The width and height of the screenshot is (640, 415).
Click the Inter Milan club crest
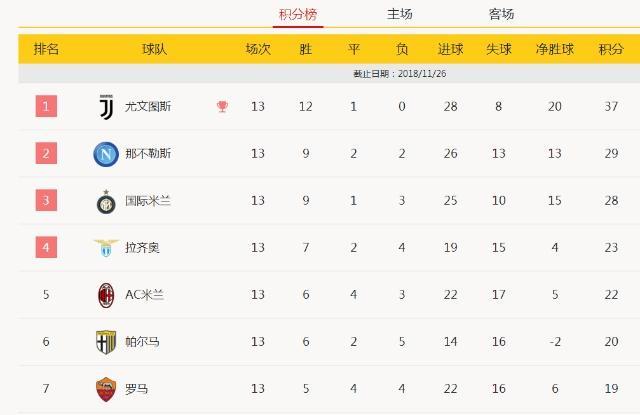click(x=105, y=201)
